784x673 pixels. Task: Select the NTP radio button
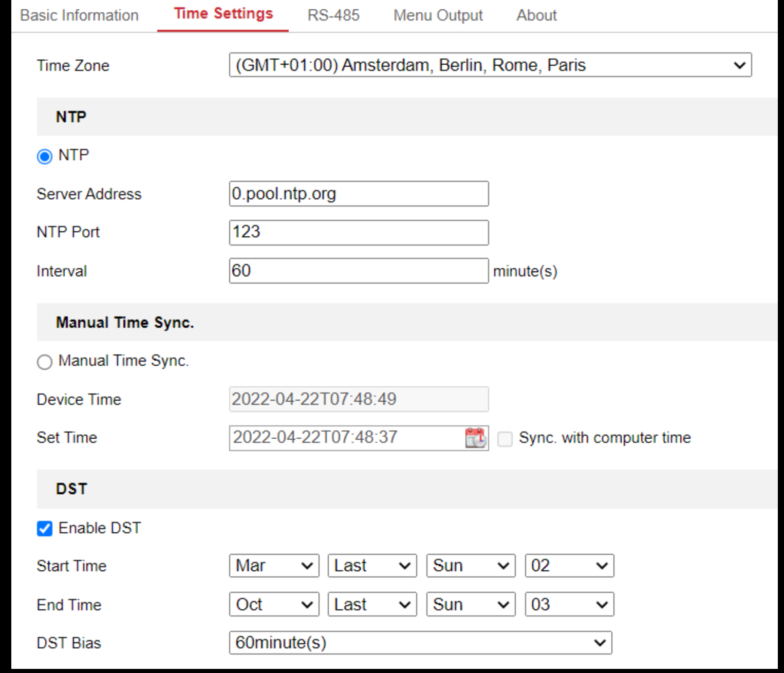[x=45, y=156]
